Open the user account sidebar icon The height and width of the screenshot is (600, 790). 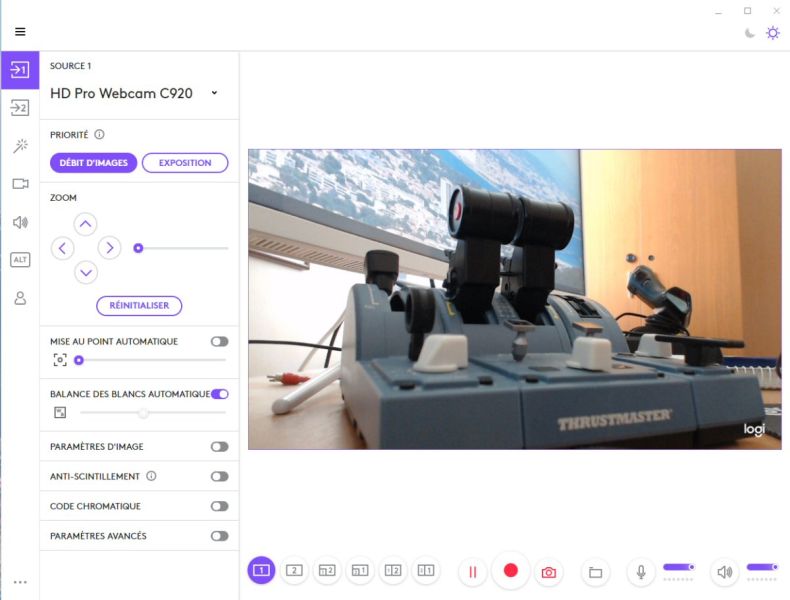pos(20,298)
